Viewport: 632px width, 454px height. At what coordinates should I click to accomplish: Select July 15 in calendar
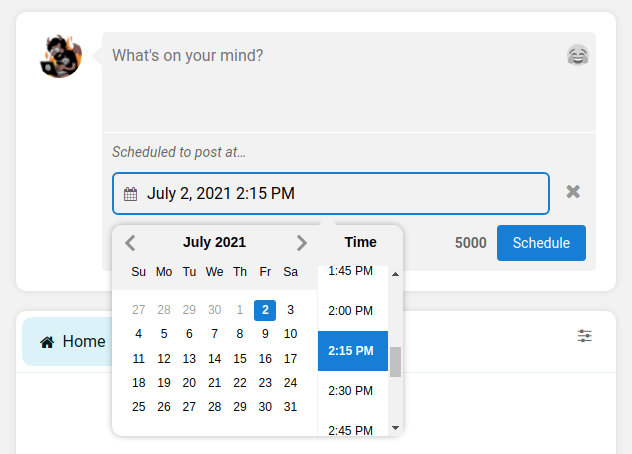tap(240, 359)
